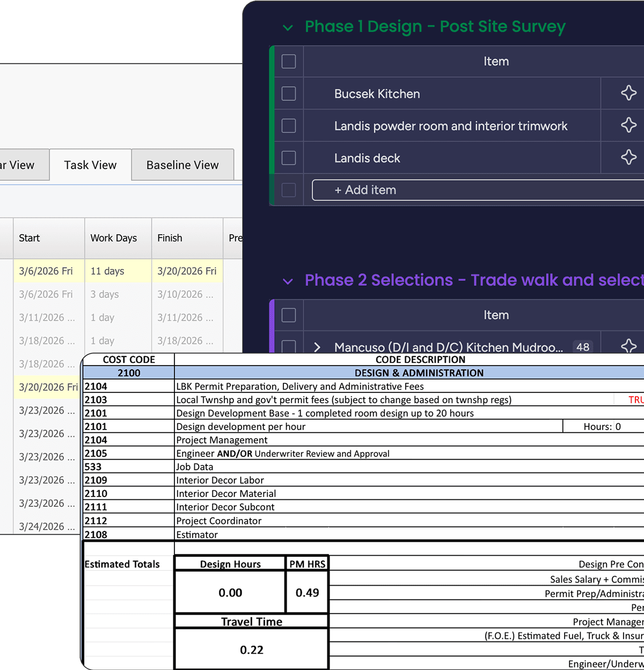Select Interior Decor Labor cell
The image size is (644, 670).
click(x=409, y=480)
